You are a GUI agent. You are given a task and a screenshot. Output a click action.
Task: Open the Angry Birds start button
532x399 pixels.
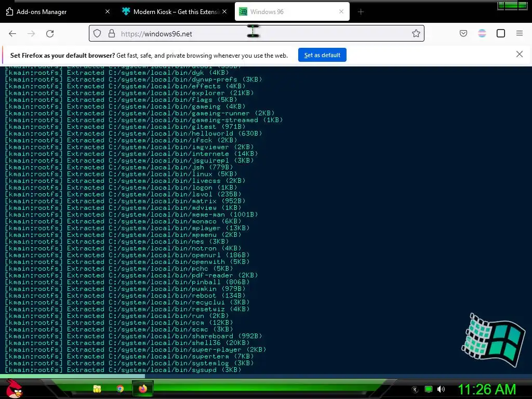14,388
